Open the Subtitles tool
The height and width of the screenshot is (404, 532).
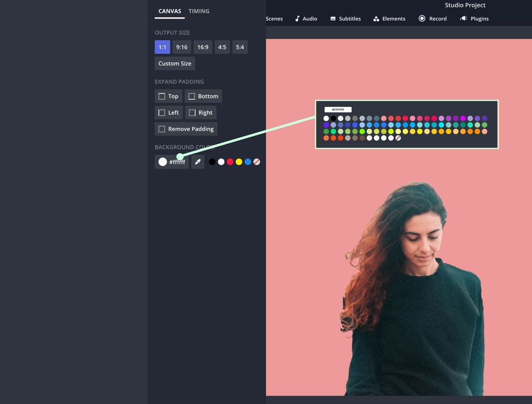tap(345, 19)
